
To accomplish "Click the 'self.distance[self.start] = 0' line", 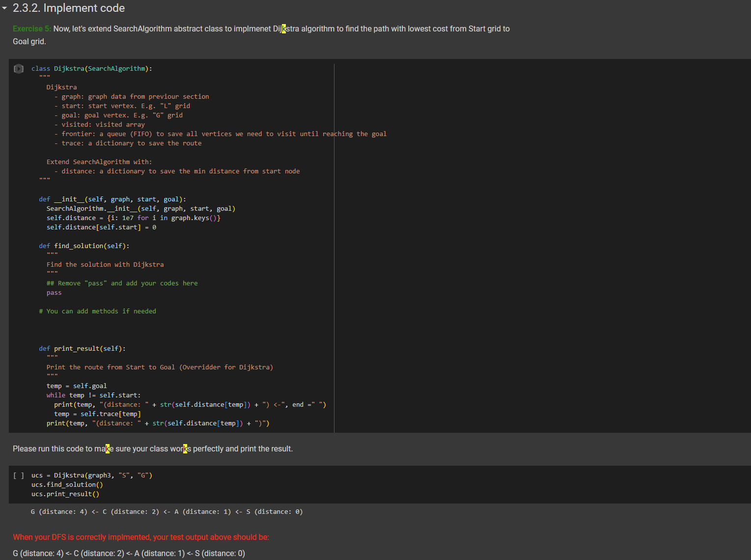I will [101, 227].
